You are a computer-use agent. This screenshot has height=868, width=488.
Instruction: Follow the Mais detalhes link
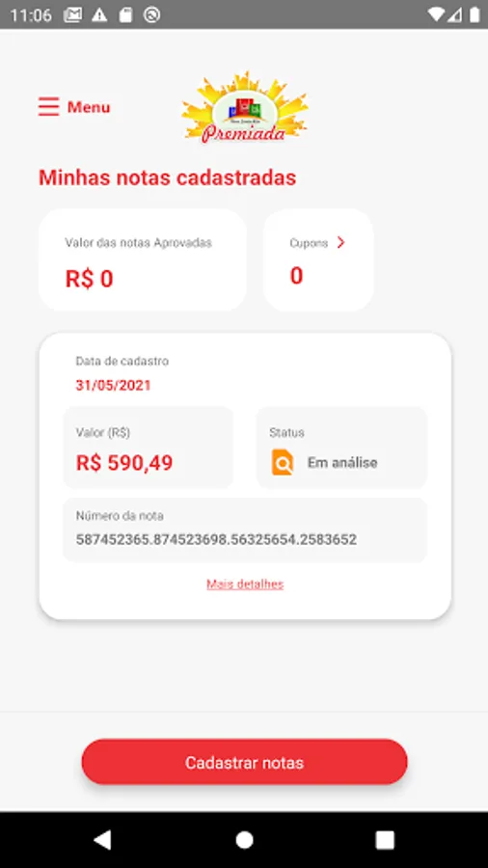tap(245, 584)
